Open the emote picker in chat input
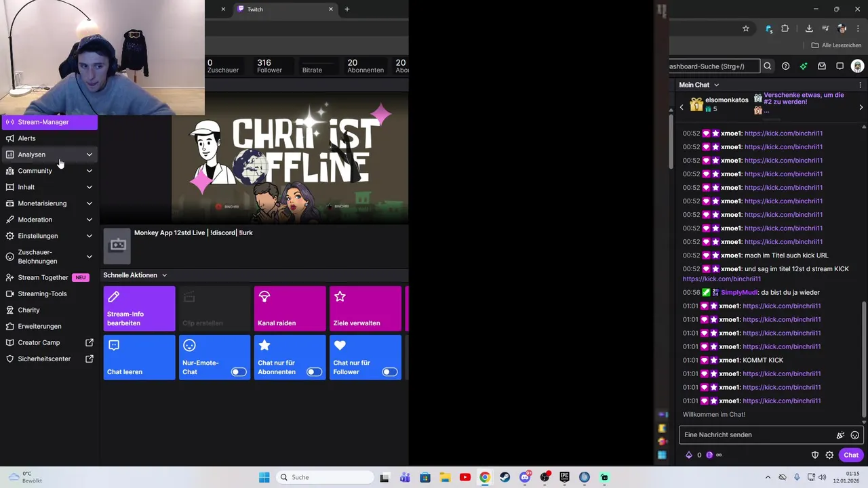868x488 pixels. 854,435
